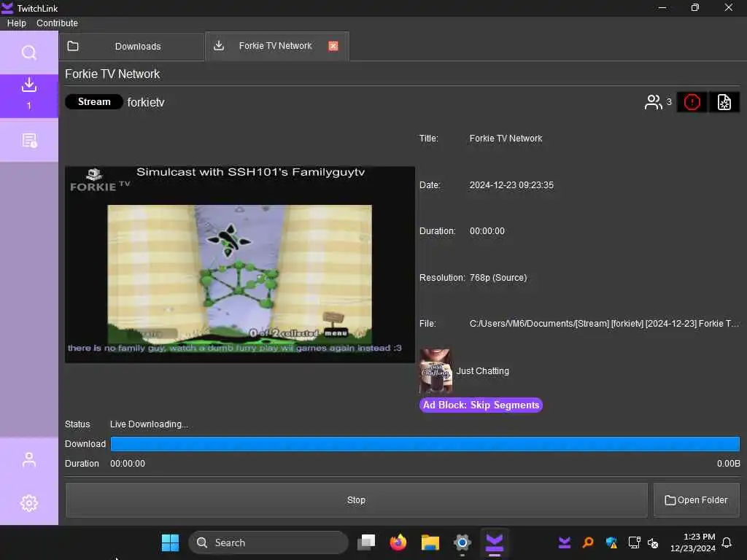747x560 pixels.
Task: Click the folder icon on Downloads tab
Action: [73, 46]
